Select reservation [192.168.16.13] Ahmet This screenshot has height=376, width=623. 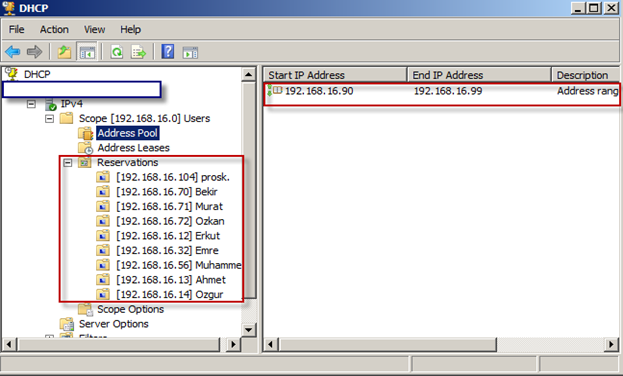(171, 280)
